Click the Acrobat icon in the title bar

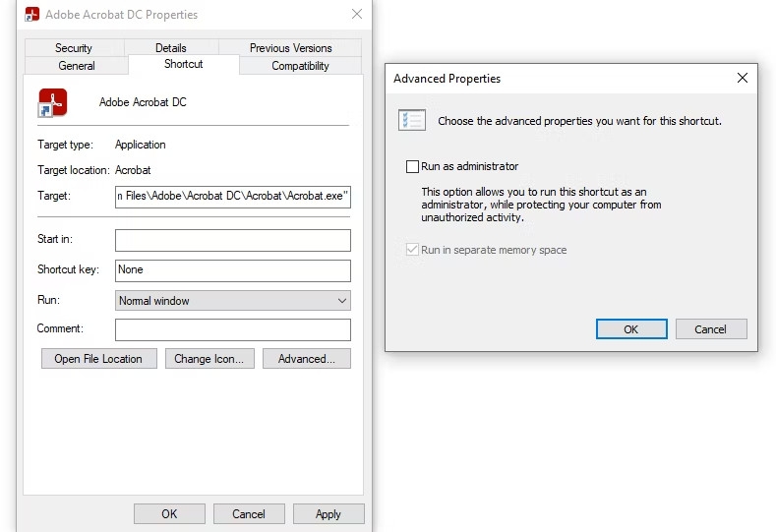click(31, 15)
